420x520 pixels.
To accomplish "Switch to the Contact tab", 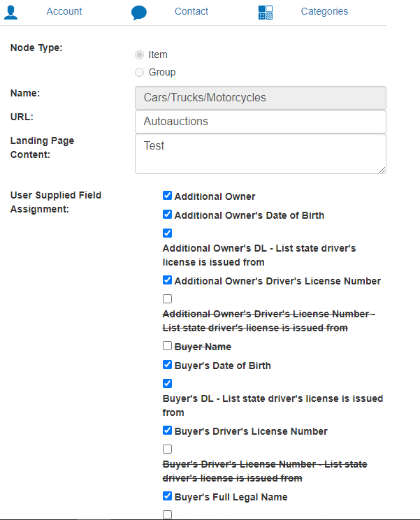I will tap(191, 11).
